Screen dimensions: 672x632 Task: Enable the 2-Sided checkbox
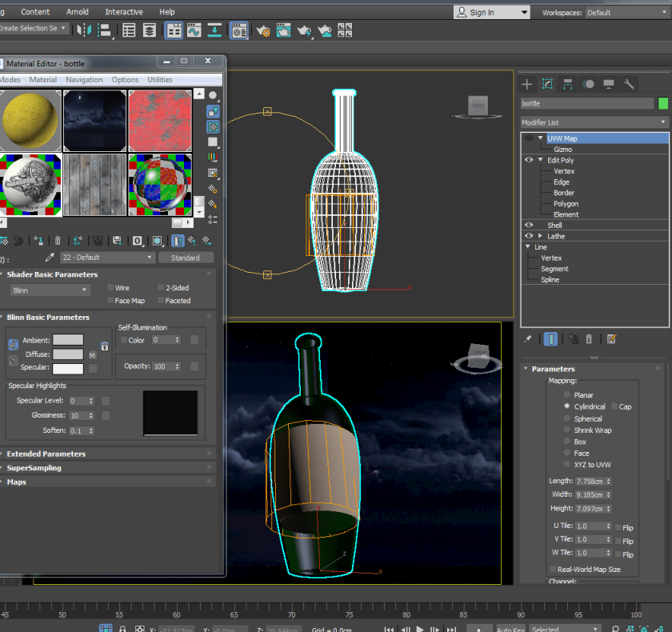(x=161, y=288)
